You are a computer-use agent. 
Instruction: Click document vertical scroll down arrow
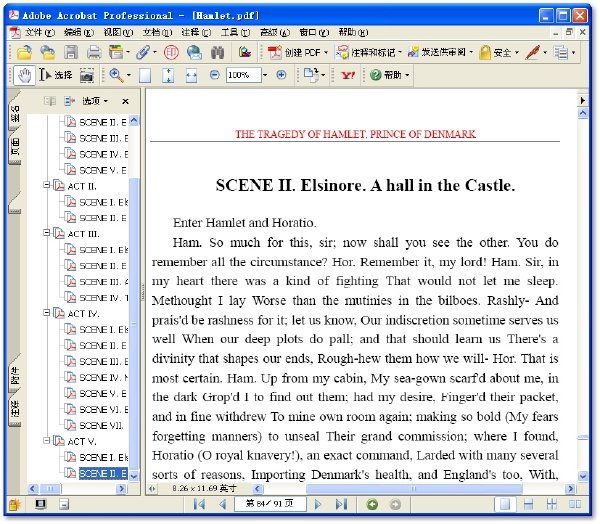click(582, 476)
